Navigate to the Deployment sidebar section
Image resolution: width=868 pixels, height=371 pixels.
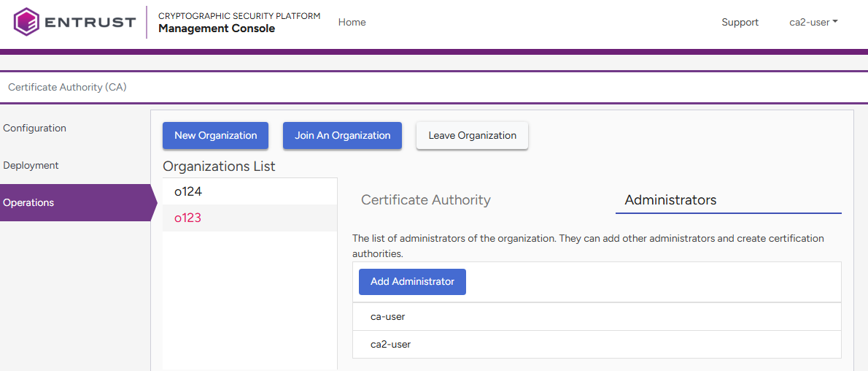[x=31, y=165]
